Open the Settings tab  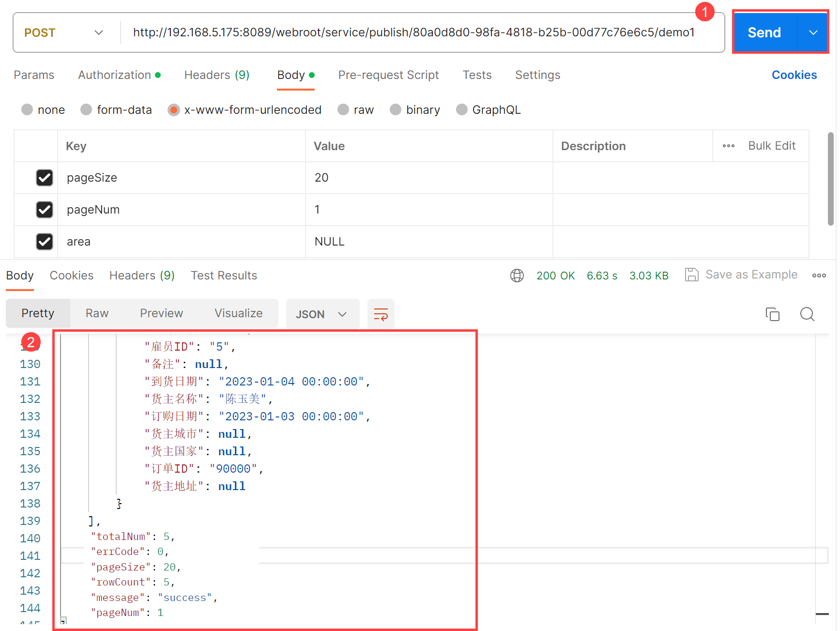pos(537,75)
